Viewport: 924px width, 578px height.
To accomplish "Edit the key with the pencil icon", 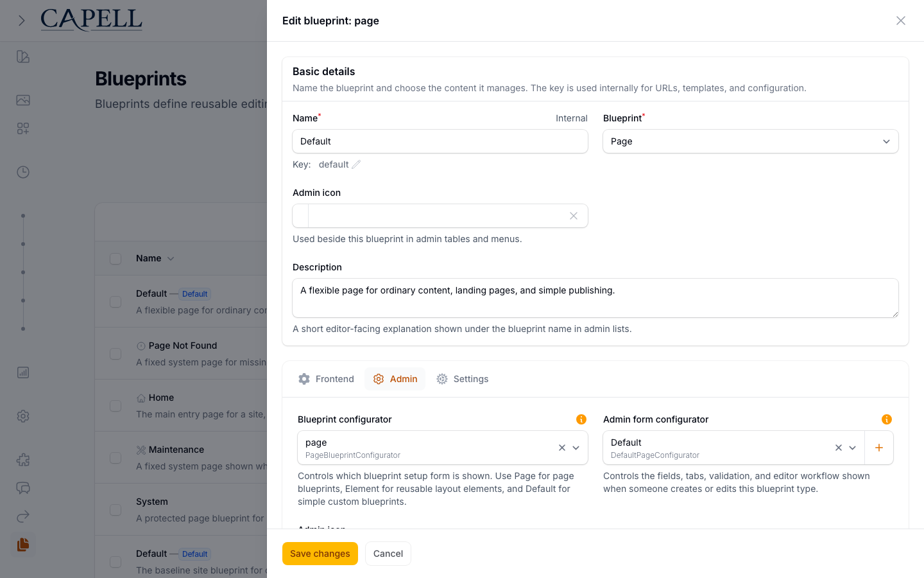I will (356, 164).
